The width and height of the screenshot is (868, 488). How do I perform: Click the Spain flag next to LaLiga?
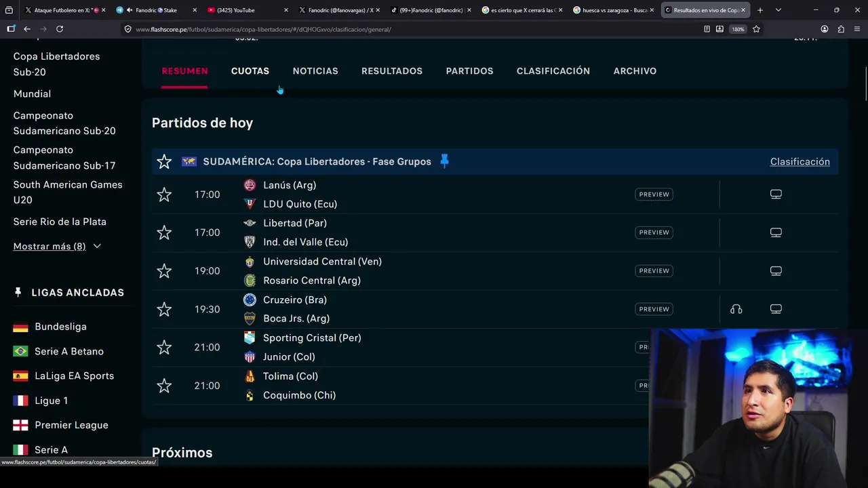(x=20, y=376)
